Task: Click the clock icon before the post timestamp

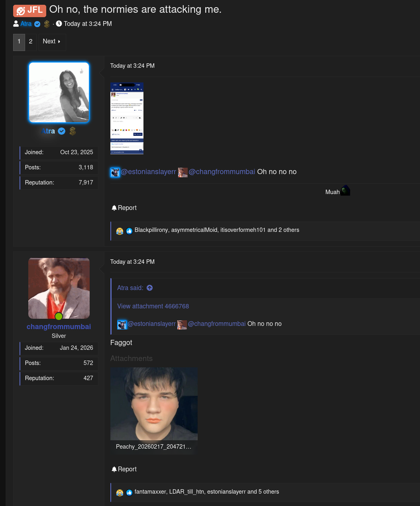Action: click(59, 24)
